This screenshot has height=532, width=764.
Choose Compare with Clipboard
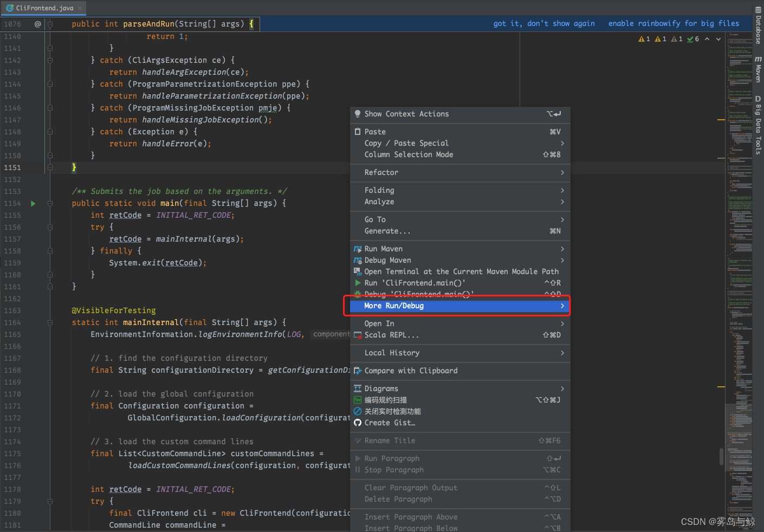point(460,371)
